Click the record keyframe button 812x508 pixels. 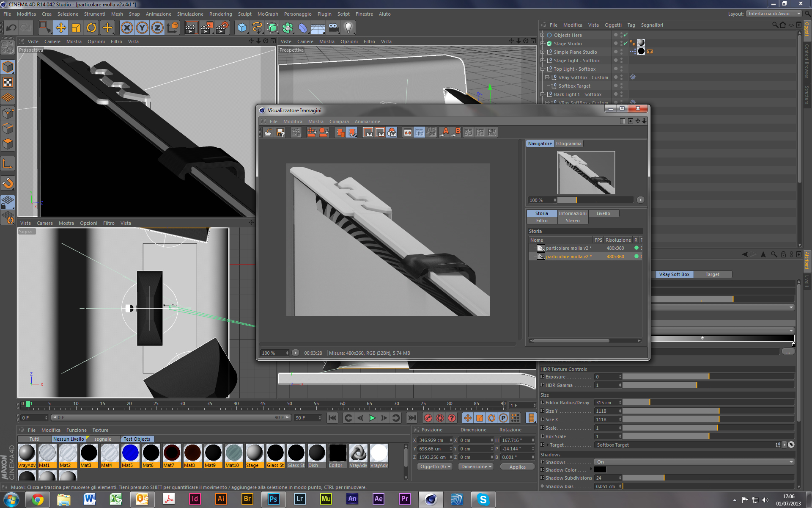[x=428, y=418]
